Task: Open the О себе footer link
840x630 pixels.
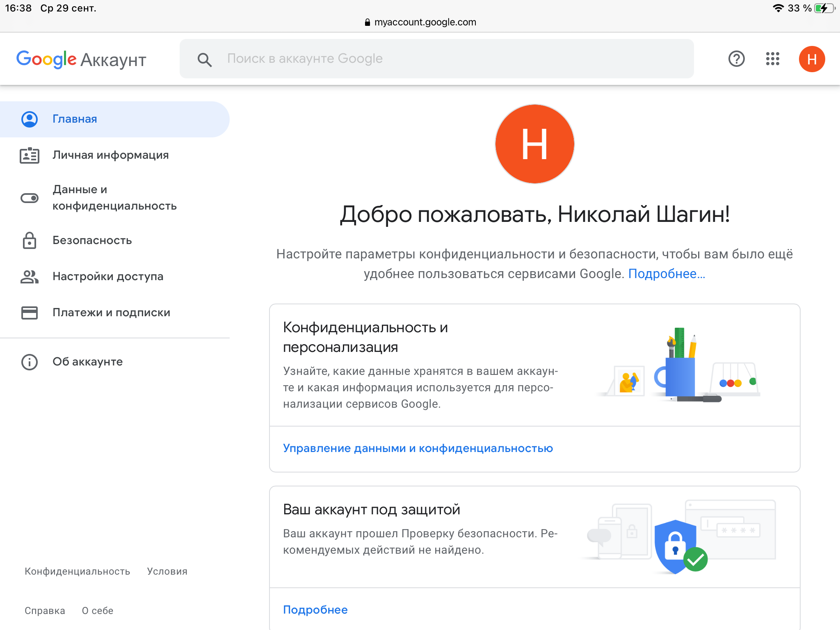Action: coord(98,611)
